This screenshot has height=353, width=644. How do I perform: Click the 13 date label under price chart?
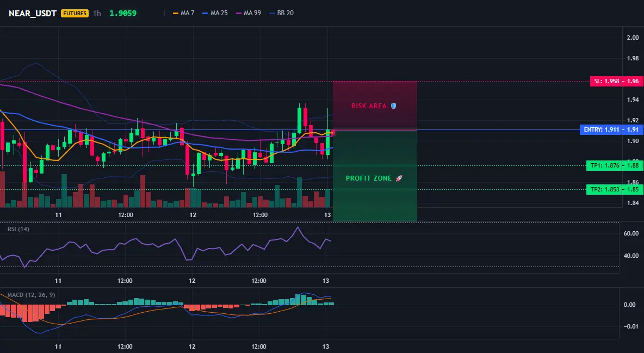tap(327, 215)
